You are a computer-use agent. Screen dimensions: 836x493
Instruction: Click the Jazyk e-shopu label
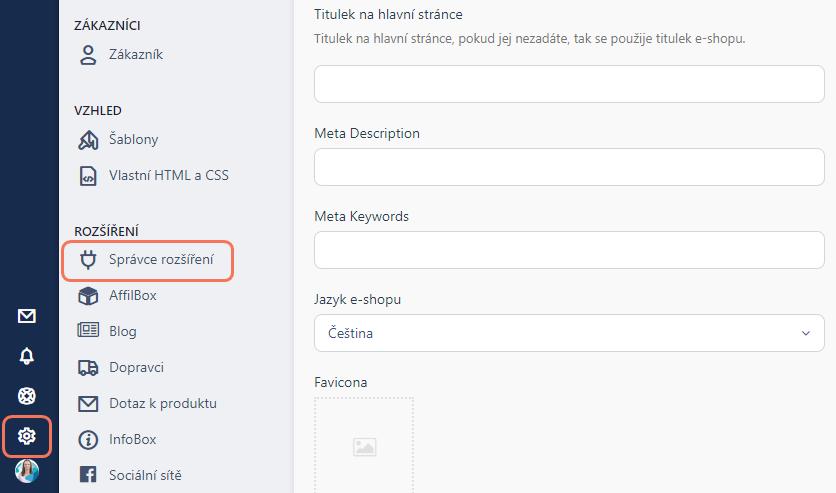(358, 300)
